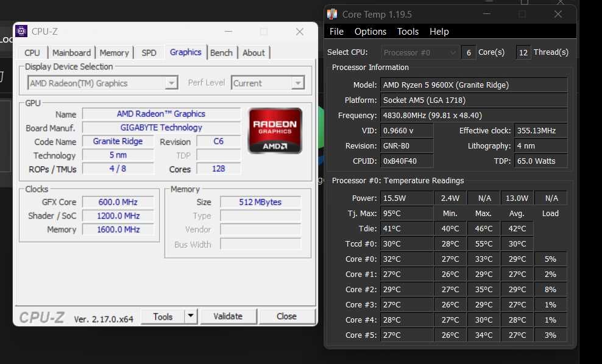Click the Revision C6 value
The image size is (602, 364).
pos(219,141)
